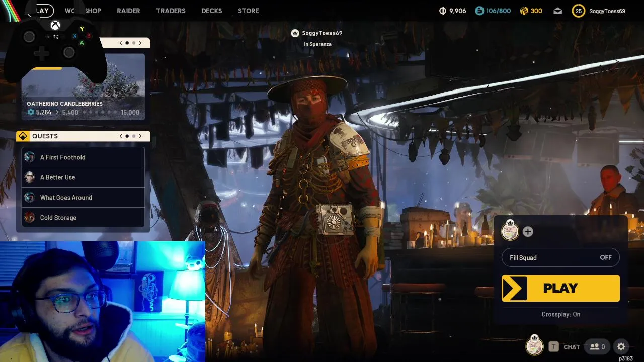Start matchmaking with the yellow PLAY button
The width and height of the screenshot is (644, 362).
point(560,288)
